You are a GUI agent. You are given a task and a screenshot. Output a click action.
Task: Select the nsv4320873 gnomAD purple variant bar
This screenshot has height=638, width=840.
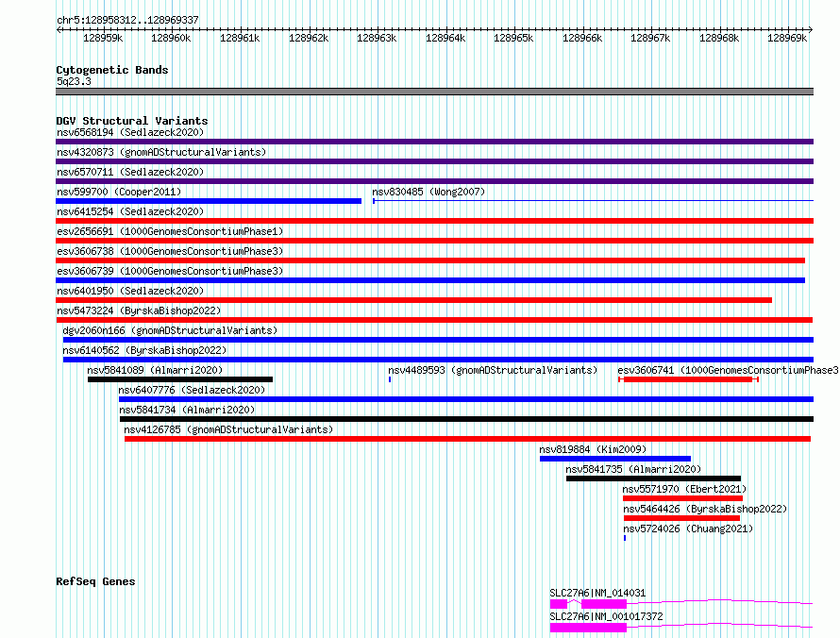coord(434,161)
